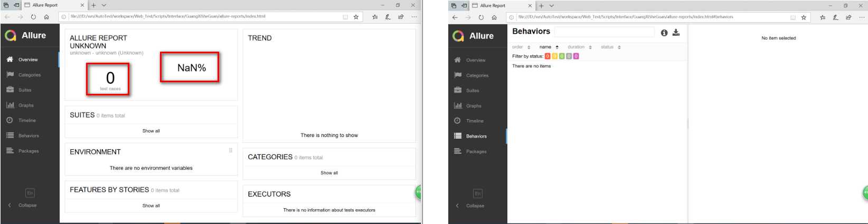Open a new tab in the left browser
The width and height of the screenshot is (868, 224).
click(x=93, y=5)
